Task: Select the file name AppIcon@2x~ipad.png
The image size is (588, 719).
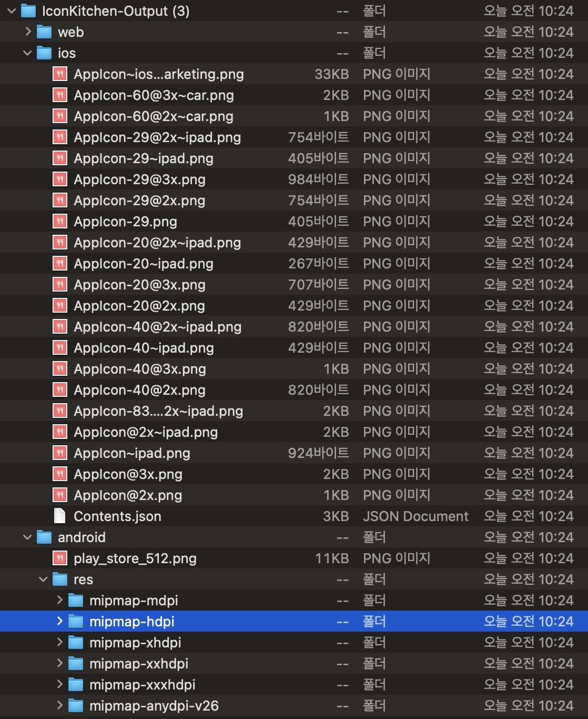Action: 146,432
